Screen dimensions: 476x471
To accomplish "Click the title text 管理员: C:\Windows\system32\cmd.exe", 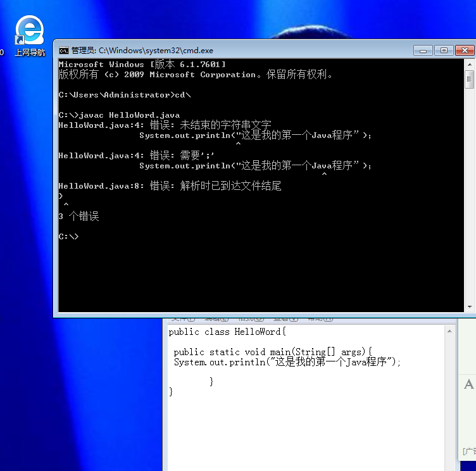I will coord(142,51).
